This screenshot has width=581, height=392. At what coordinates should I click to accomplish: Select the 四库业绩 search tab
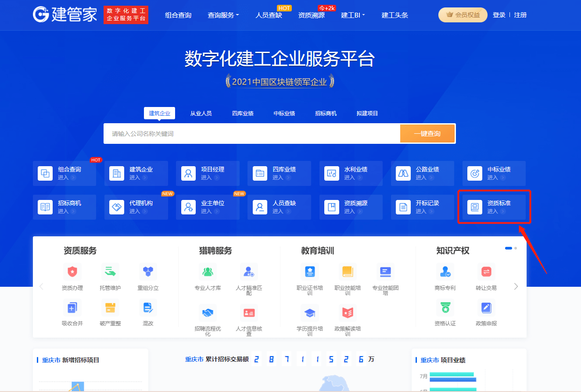click(x=243, y=114)
